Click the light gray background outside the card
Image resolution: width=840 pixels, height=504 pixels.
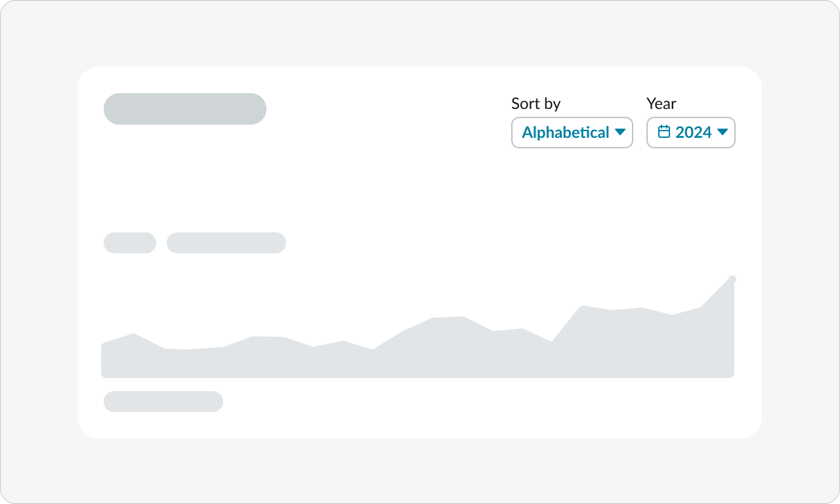pyautogui.click(x=39, y=262)
